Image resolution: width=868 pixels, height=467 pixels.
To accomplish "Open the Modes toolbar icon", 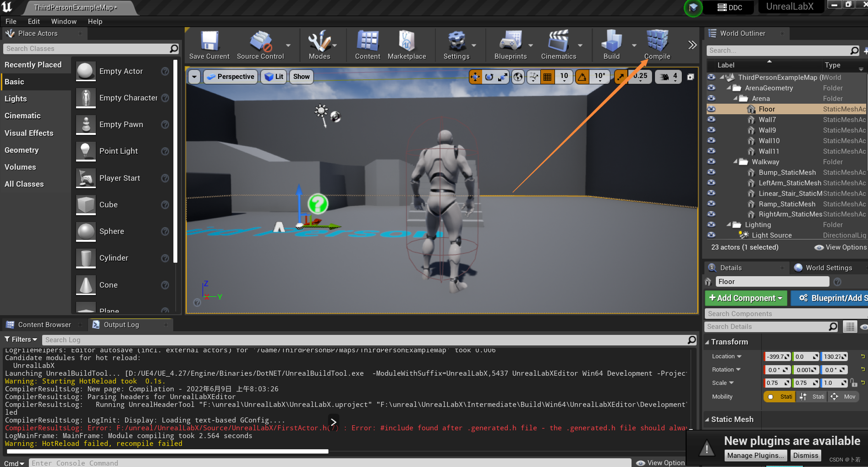I will [319, 44].
